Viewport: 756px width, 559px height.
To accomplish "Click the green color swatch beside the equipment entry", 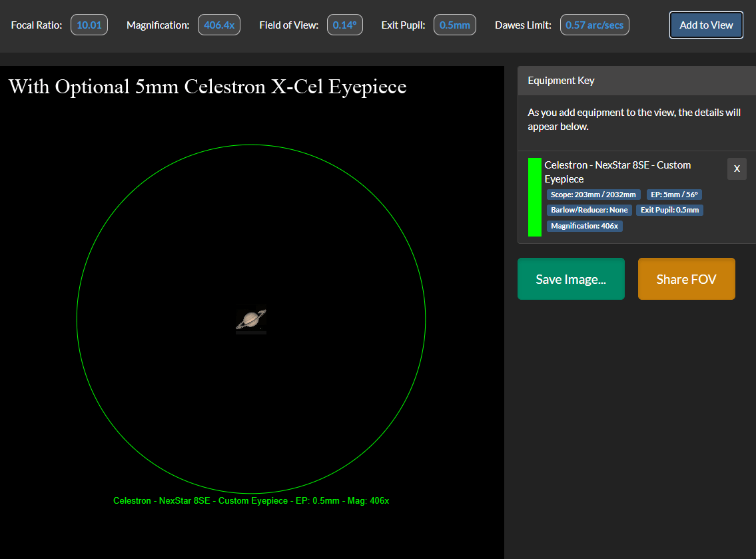I will 534,197.
